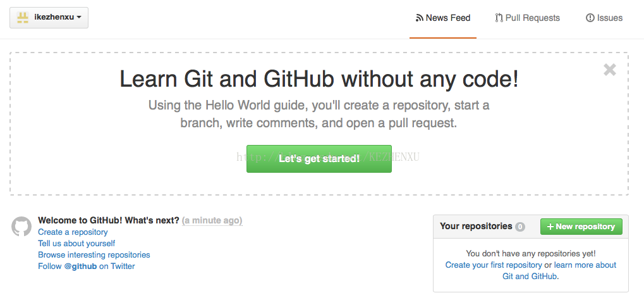Click the 'Welcome to GitHub! What's next?' text
Screen dimensions: 644x300
coord(109,221)
